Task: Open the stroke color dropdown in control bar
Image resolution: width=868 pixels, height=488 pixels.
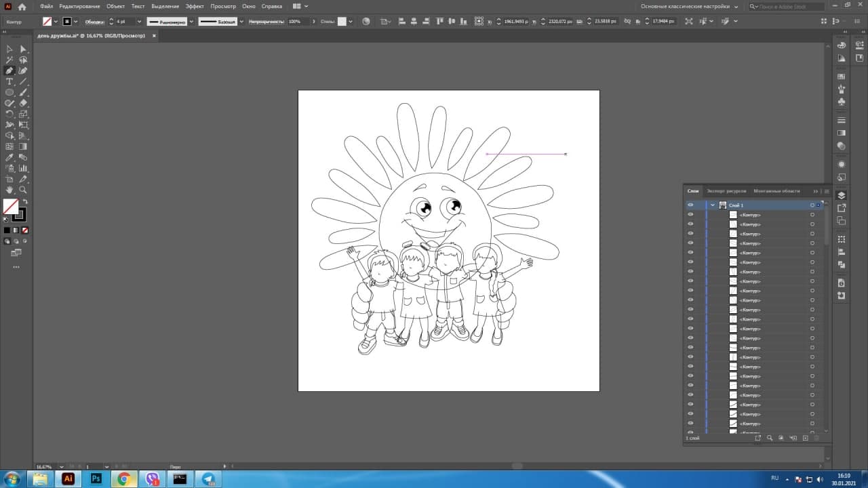Action: pos(75,21)
